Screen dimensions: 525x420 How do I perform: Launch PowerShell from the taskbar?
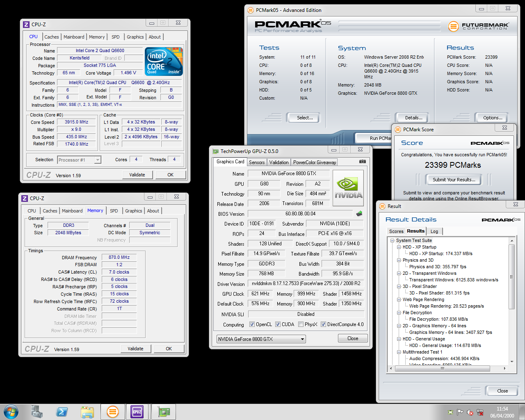tap(62, 412)
